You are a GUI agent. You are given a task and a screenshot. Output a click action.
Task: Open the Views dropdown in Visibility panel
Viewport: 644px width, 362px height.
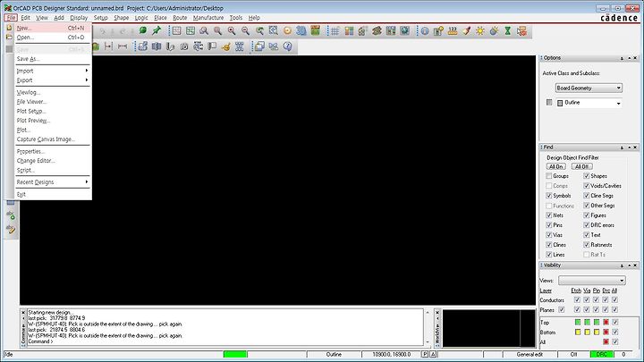pos(592,281)
